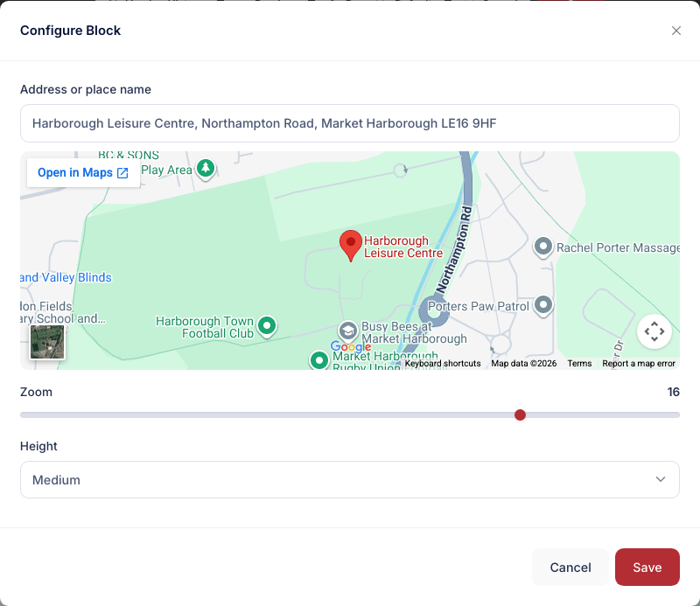Click Report a map error link
700x606 pixels.
pos(639,363)
